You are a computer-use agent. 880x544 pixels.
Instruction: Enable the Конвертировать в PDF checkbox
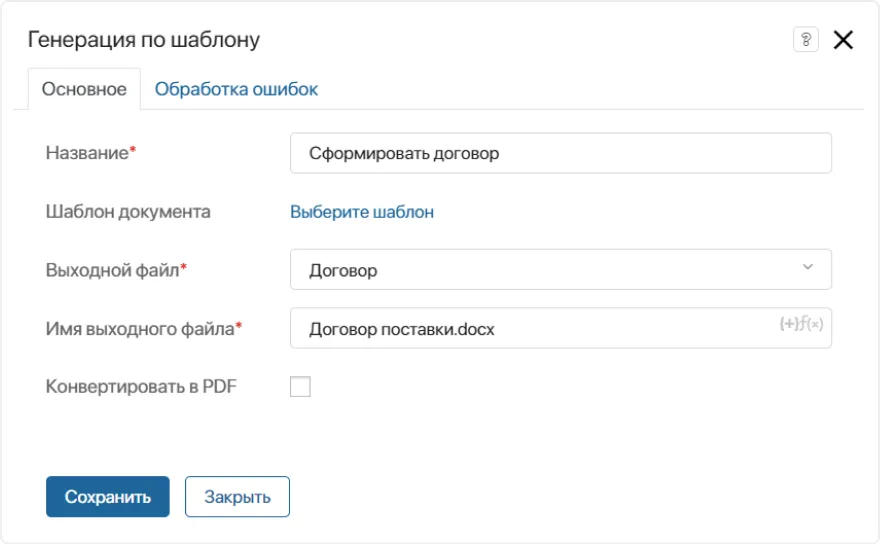[300, 387]
